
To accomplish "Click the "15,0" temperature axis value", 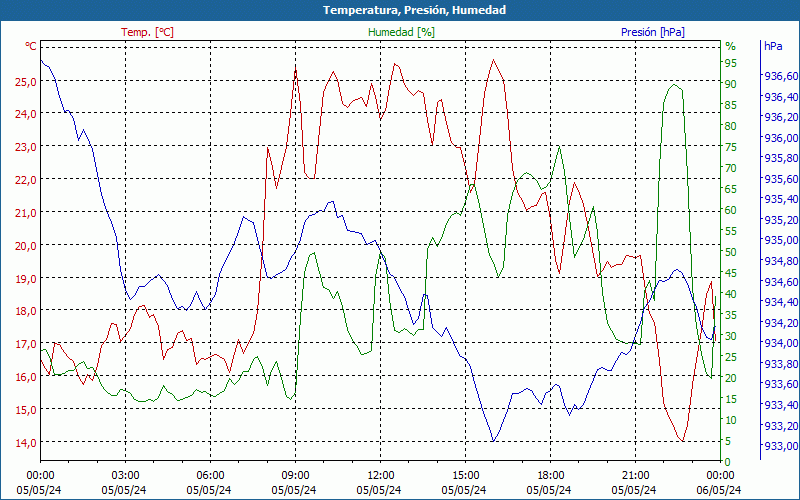I will pos(26,410).
